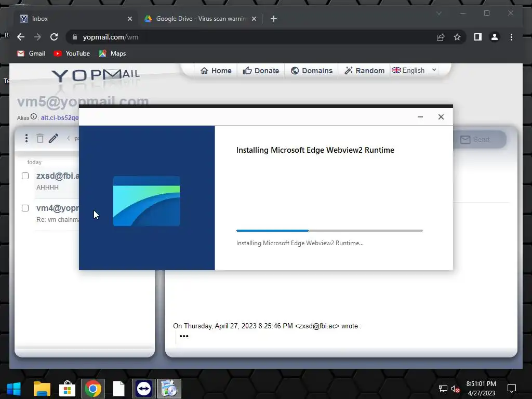Expand the quoted text ellipsis
532x399 pixels.
tap(184, 336)
